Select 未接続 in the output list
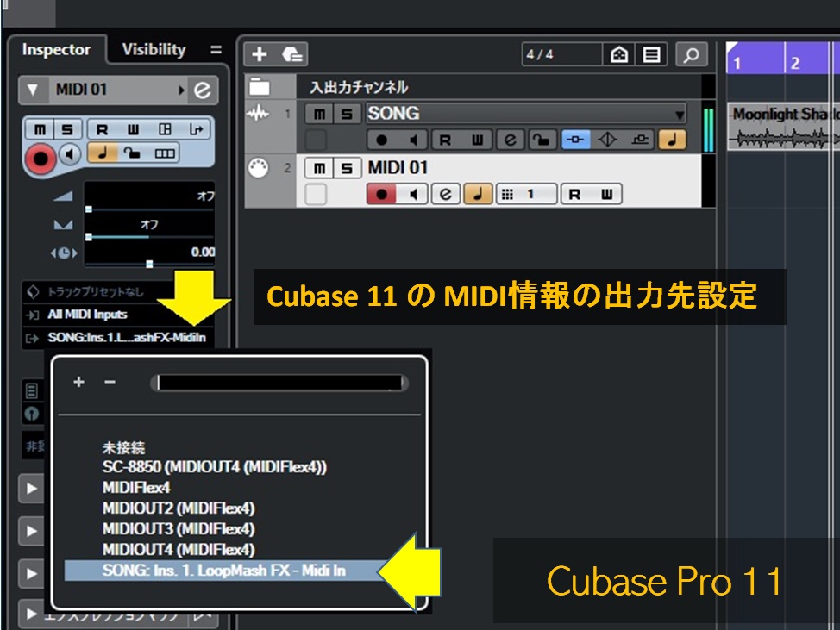 [x=123, y=447]
